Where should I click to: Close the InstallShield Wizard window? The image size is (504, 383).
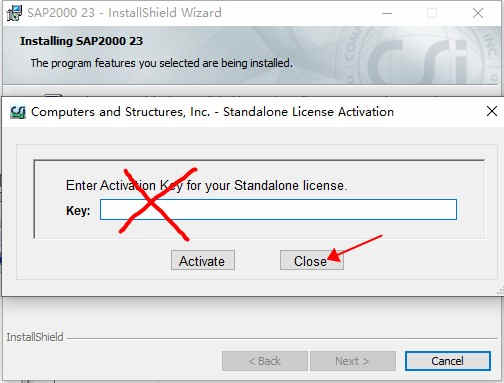(478, 13)
